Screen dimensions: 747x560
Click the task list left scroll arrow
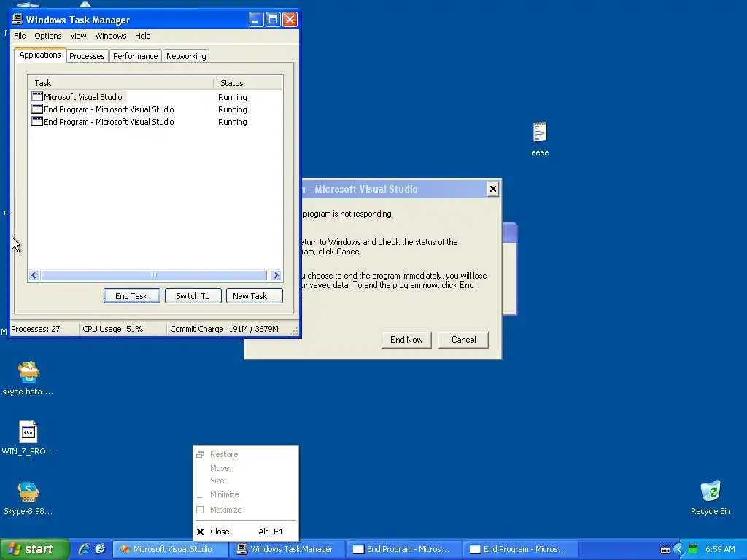click(x=34, y=275)
